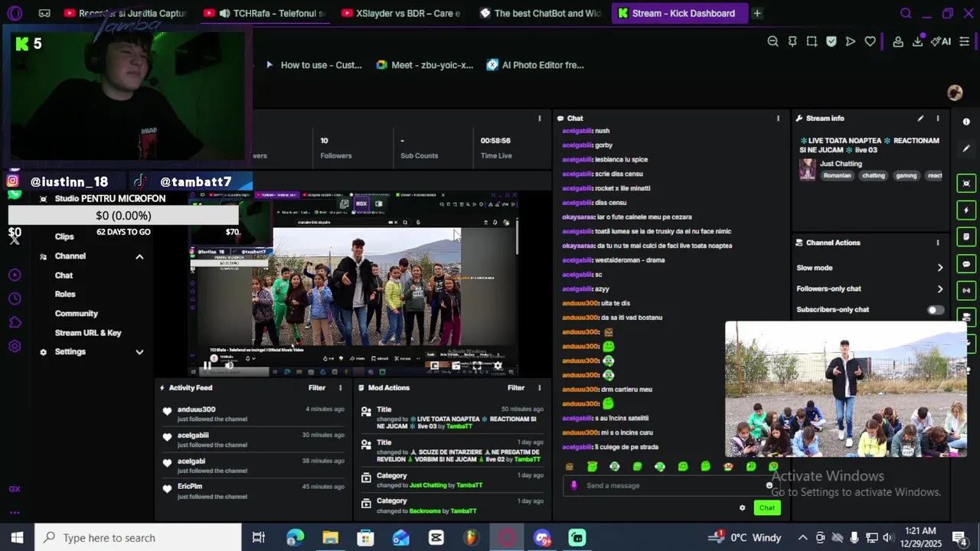Open Task View on taskbar

[x=259, y=538]
